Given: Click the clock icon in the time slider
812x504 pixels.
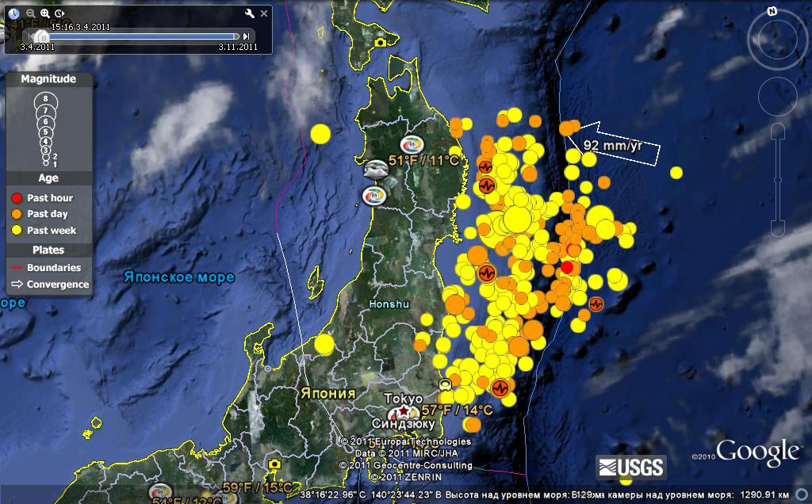Looking at the screenshot, I should (13, 13).
